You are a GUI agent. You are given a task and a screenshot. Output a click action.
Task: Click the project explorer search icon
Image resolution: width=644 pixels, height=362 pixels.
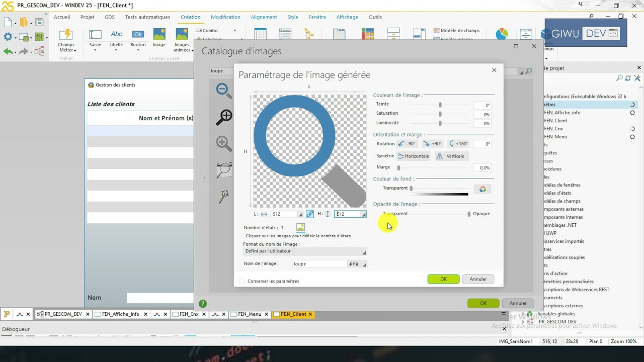click(619, 78)
